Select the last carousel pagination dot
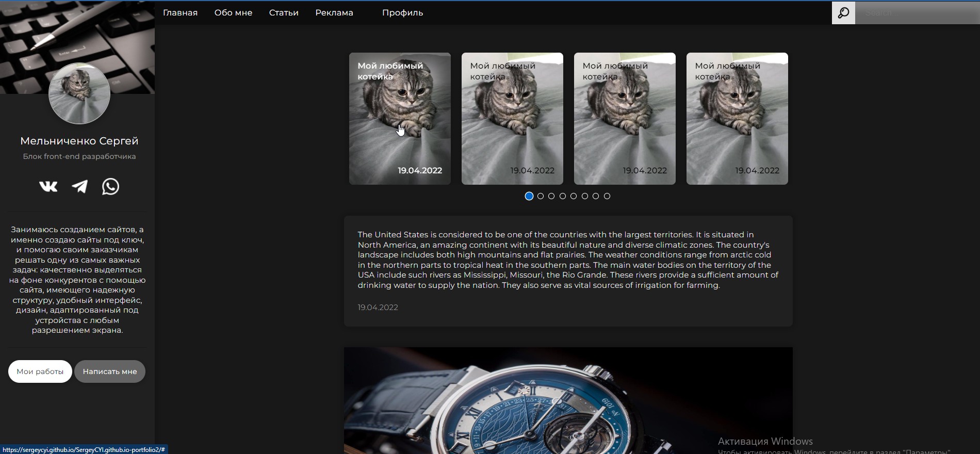Screen dimensions: 980x454 coord(607,196)
